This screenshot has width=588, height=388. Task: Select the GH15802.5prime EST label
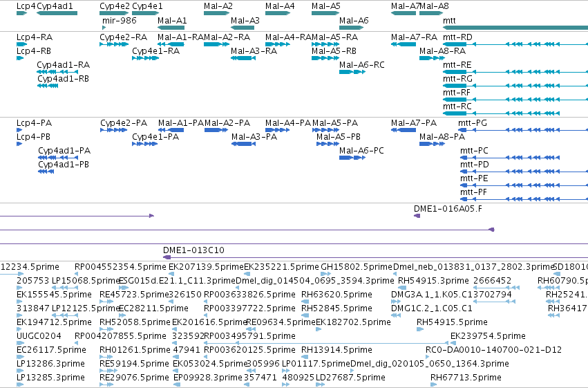tap(357, 267)
